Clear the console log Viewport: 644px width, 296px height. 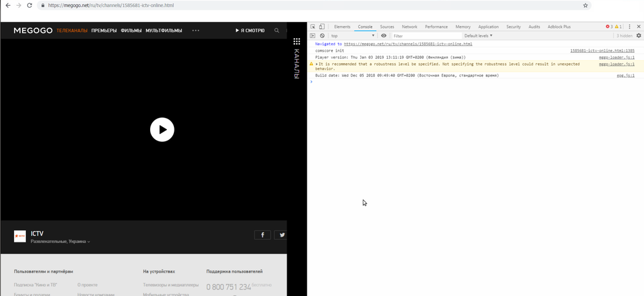(322, 35)
